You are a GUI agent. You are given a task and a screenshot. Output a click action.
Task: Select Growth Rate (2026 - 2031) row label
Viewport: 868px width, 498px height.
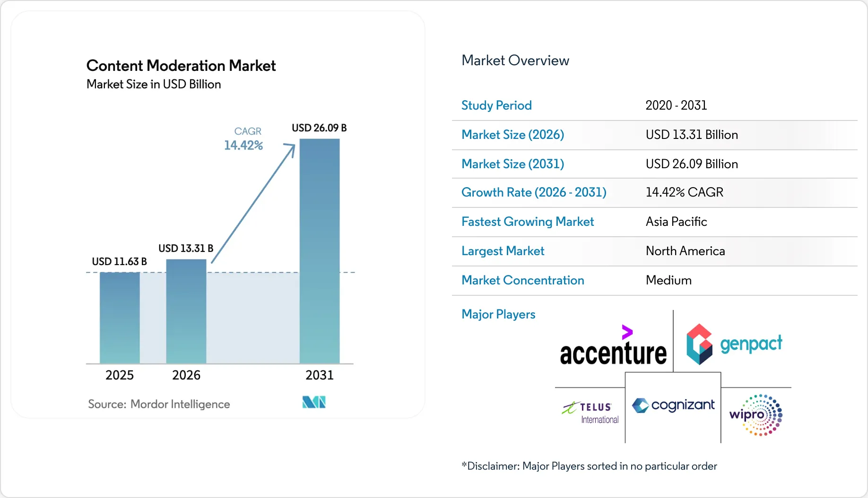tap(534, 192)
